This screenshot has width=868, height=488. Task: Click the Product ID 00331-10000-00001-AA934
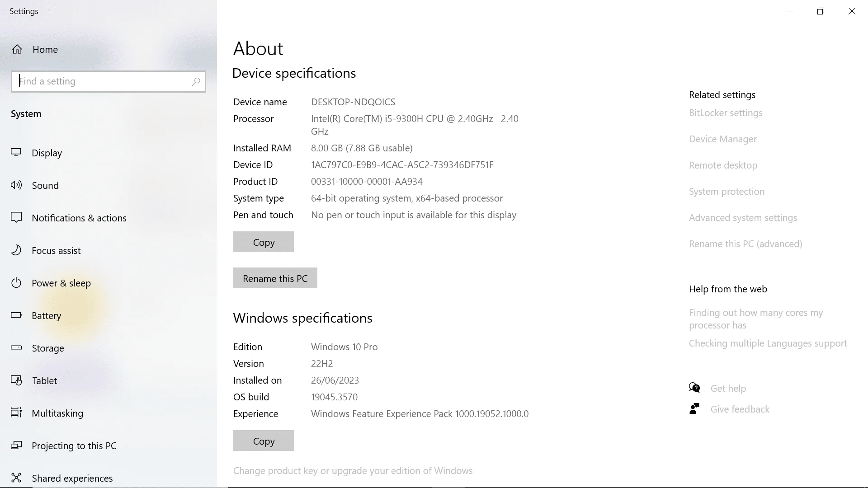point(367,182)
